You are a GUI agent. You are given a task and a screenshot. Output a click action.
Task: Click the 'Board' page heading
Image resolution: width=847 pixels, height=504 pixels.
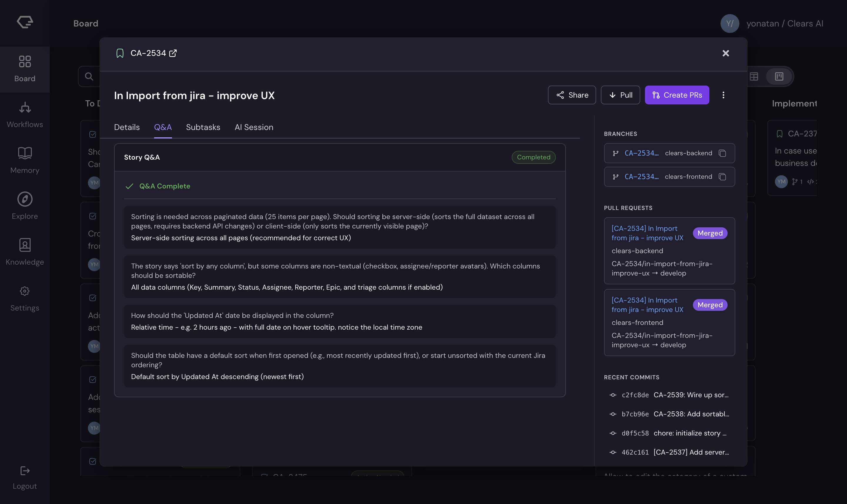(x=86, y=24)
